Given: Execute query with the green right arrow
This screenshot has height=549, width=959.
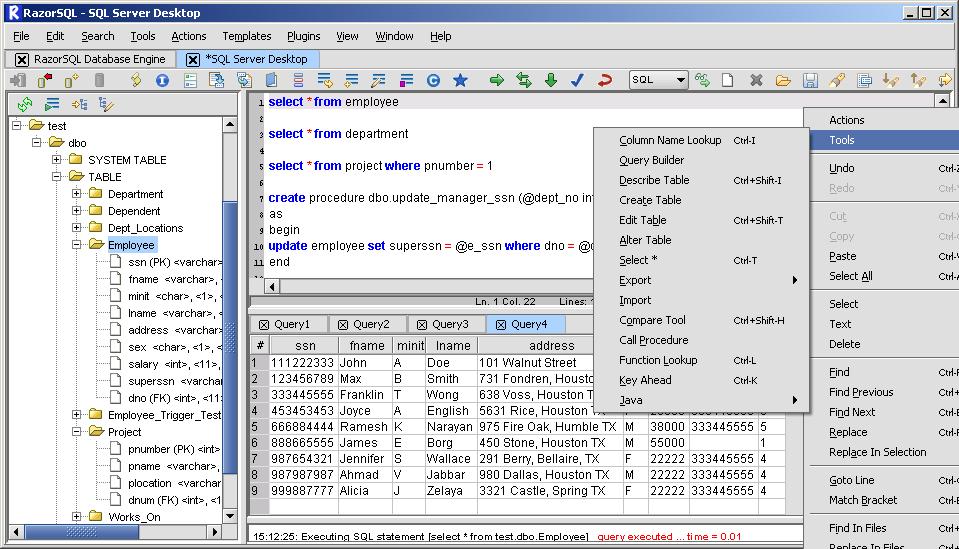Looking at the screenshot, I should pos(497,80).
